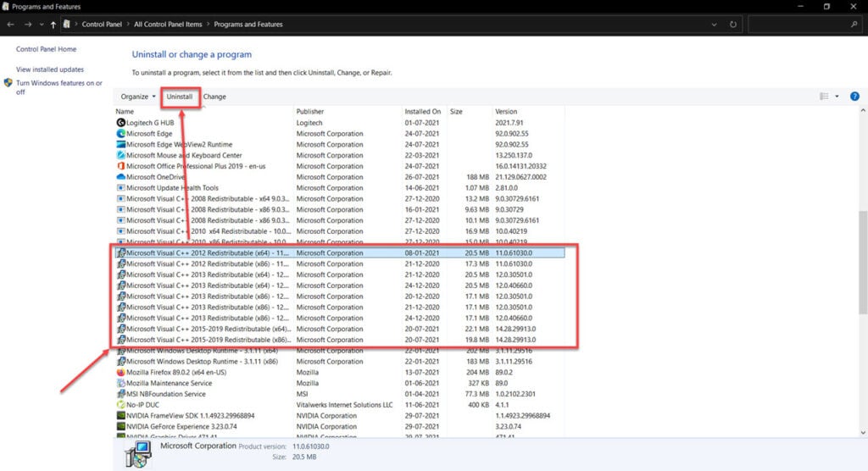Image resolution: width=868 pixels, height=471 pixels.
Task: Click the Logitech G HUB program icon
Action: [x=120, y=123]
